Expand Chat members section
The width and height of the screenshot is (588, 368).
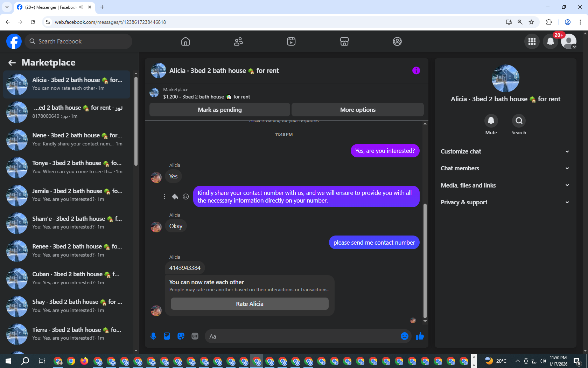[505, 168]
